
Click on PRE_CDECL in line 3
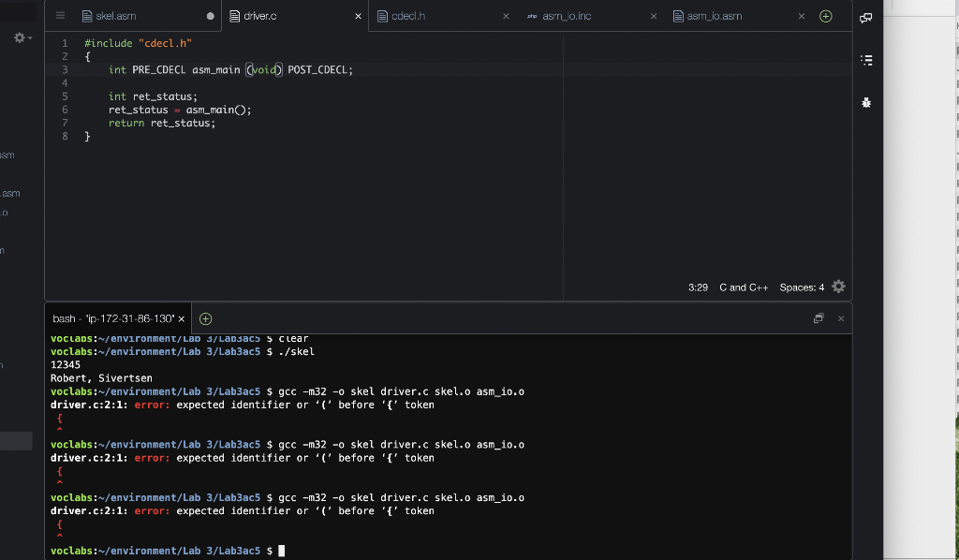159,69
